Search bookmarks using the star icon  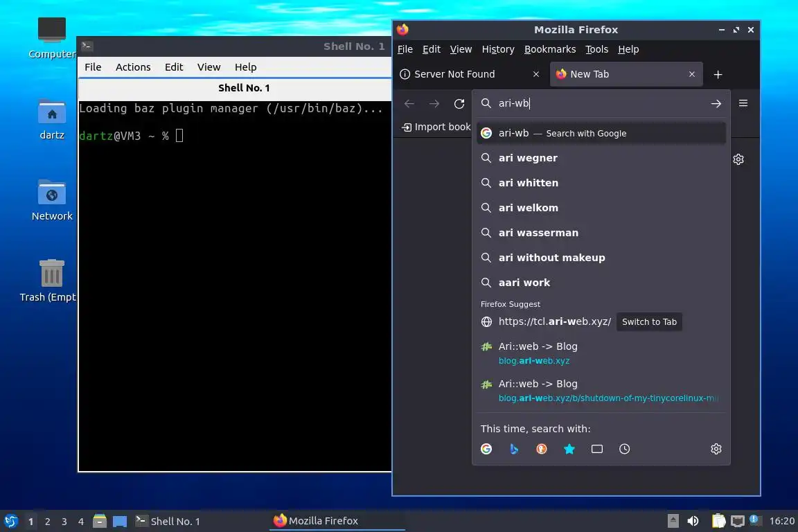coord(569,449)
